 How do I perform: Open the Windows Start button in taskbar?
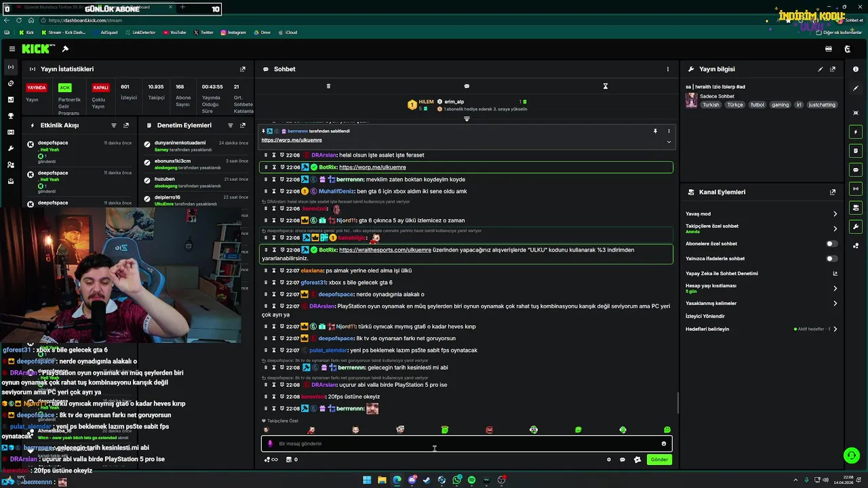367,480
